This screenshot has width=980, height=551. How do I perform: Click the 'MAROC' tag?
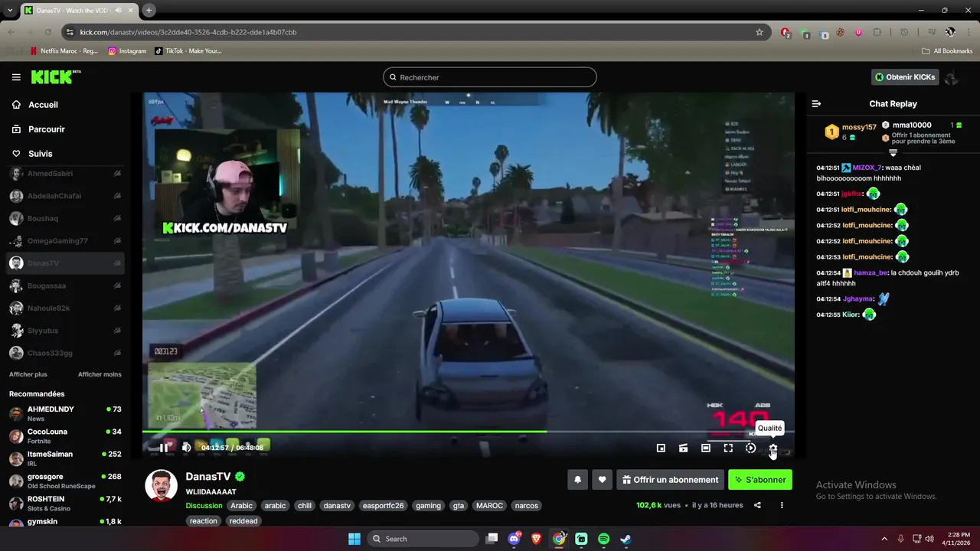coord(489,506)
